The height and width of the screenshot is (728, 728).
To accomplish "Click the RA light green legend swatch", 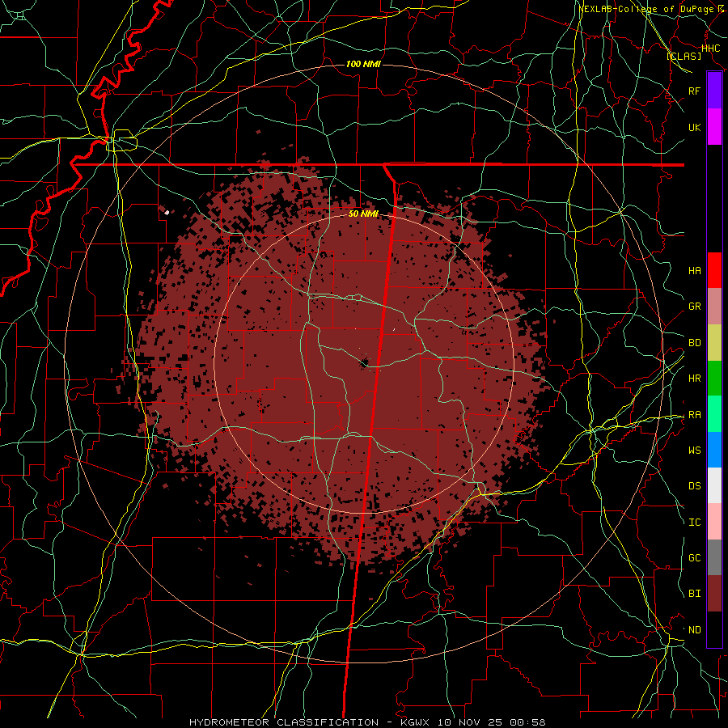I will (x=714, y=414).
